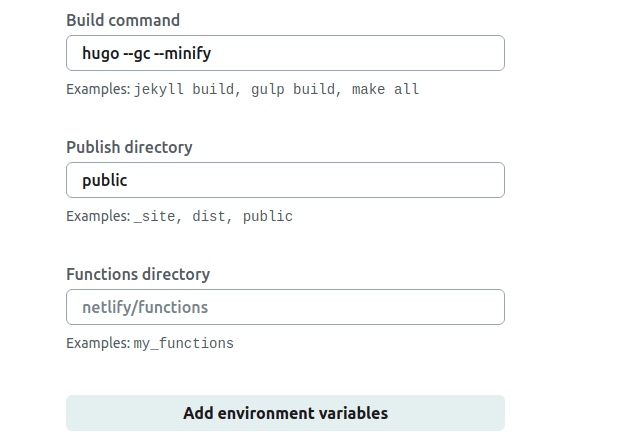Click "Examples:" under the Build command field
The height and width of the screenshot is (443, 620).
(98, 90)
